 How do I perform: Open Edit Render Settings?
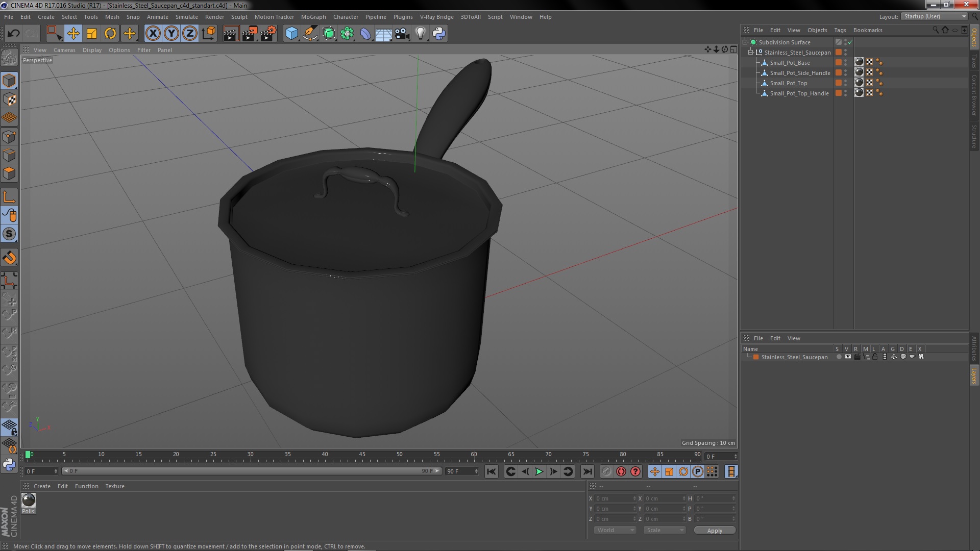click(268, 34)
